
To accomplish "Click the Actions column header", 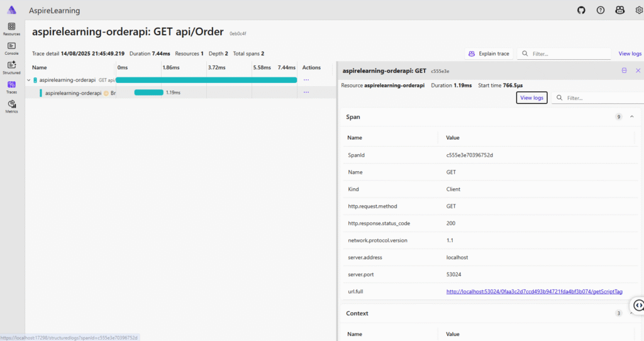I will [x=311, y=67].
